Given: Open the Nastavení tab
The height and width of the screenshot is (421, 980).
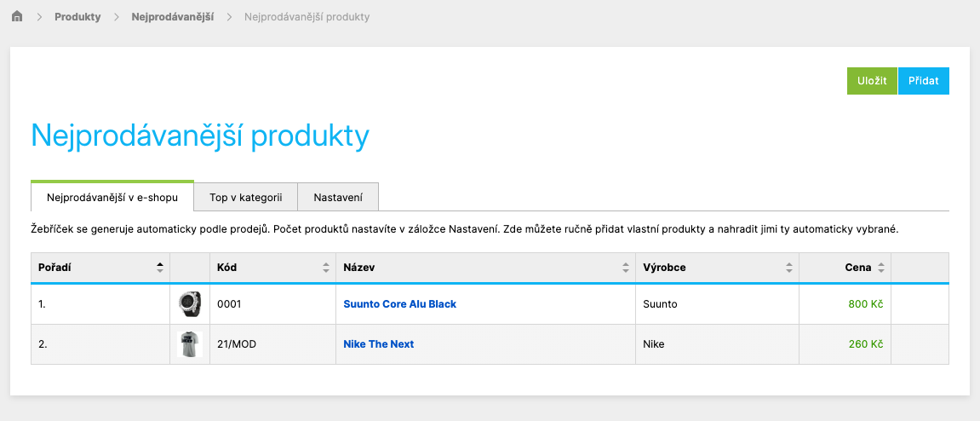Looking at the screenshot, I should [x=338, y=197].
